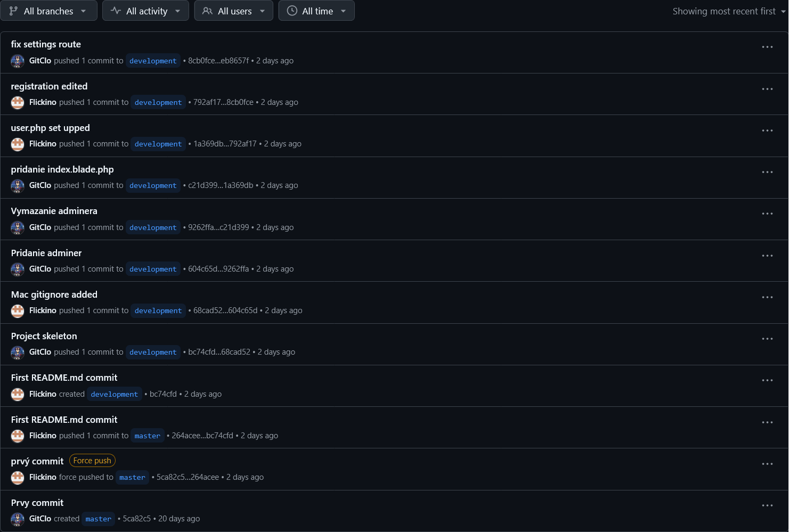The height and width of the screenshot is (532, 789).
Task: Click the GitClo avatar on the created master row
Action: [x=18, y=519]
